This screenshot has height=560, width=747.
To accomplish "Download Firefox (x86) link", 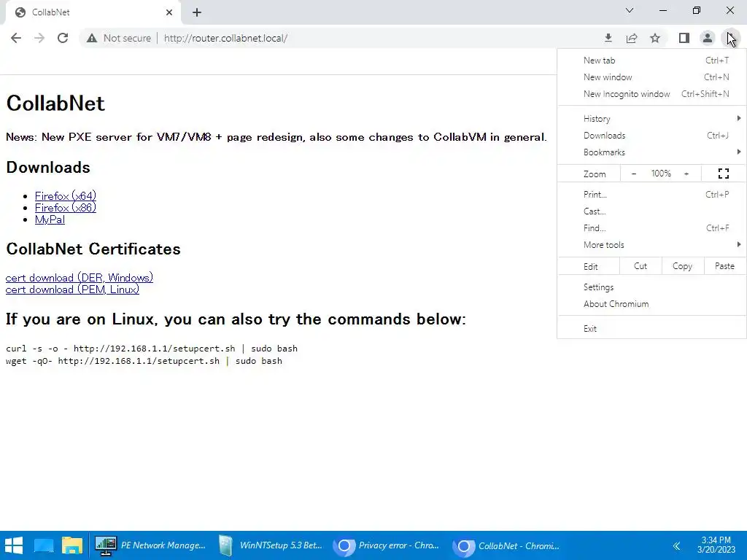I will click(x=65, y=208).
